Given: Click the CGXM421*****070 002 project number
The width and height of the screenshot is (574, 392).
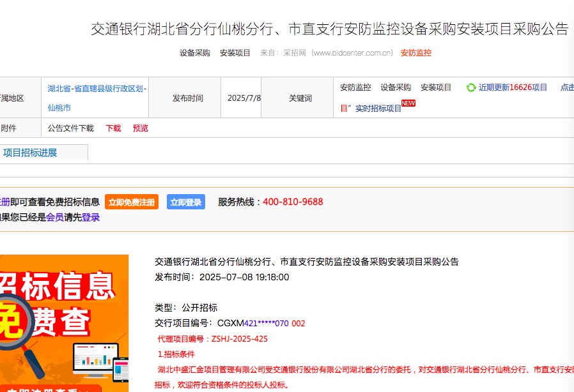Looking at the screenshot, I should coord(261,323).
